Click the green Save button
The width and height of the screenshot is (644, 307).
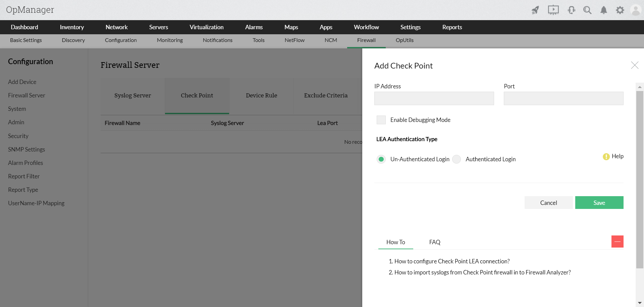(x=599, y=203)
